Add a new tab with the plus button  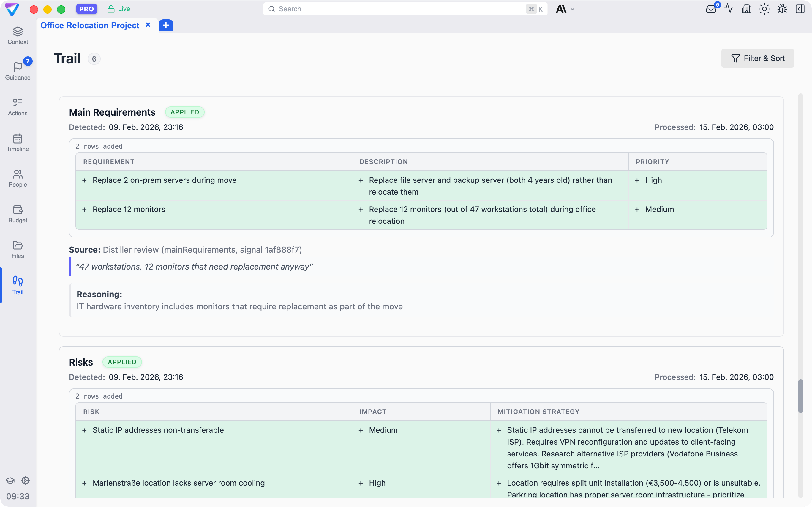point(165,26)
